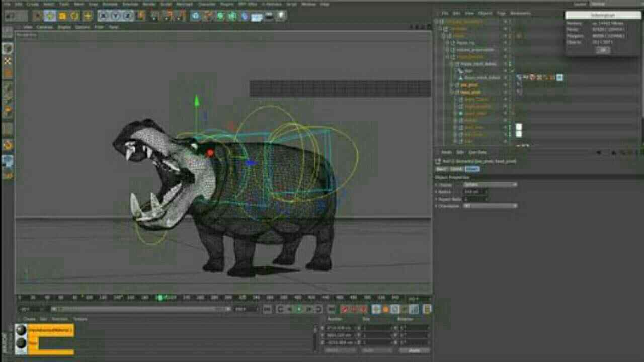Click the Deformer object toolbar icon
Screen dimensions: 644x362
(244, 16)
